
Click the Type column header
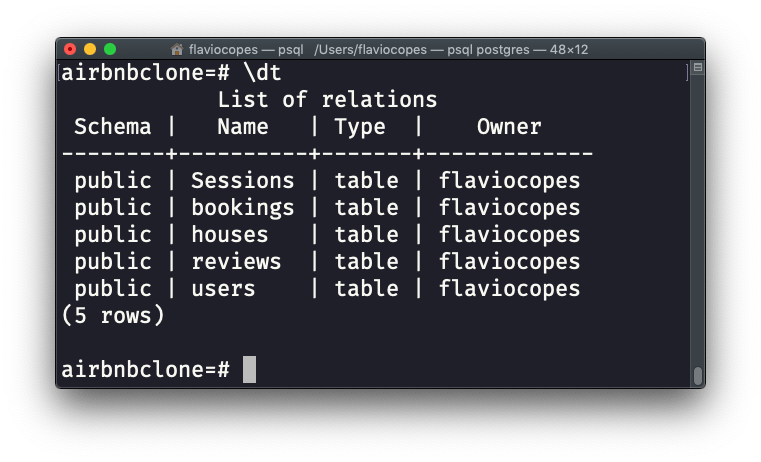pos(359,127)
